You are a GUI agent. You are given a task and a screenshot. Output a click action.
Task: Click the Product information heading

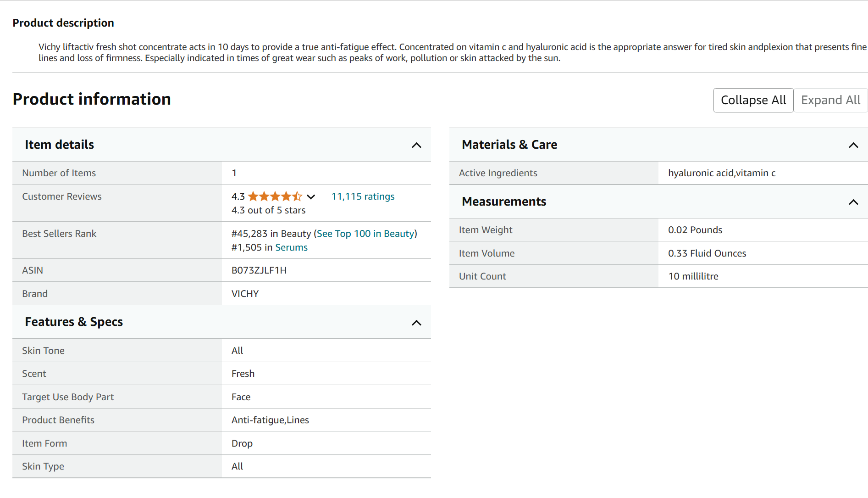pyautogui.click(x=92, y=99)
